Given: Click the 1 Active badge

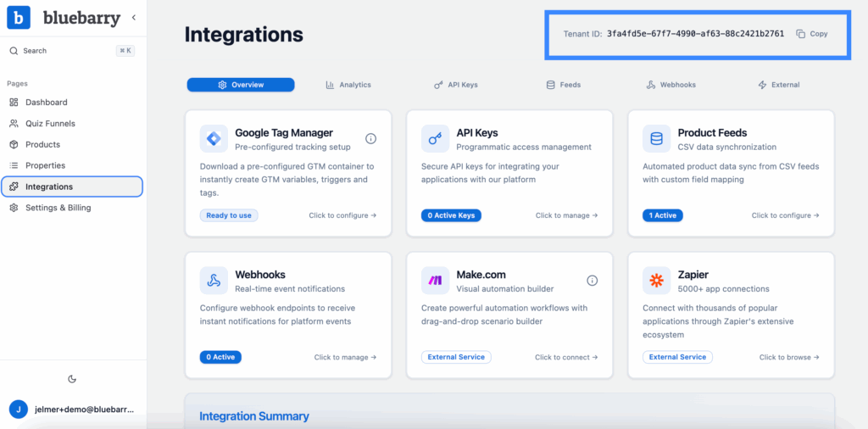Looking at the screenshot, I should pos(663,215).
